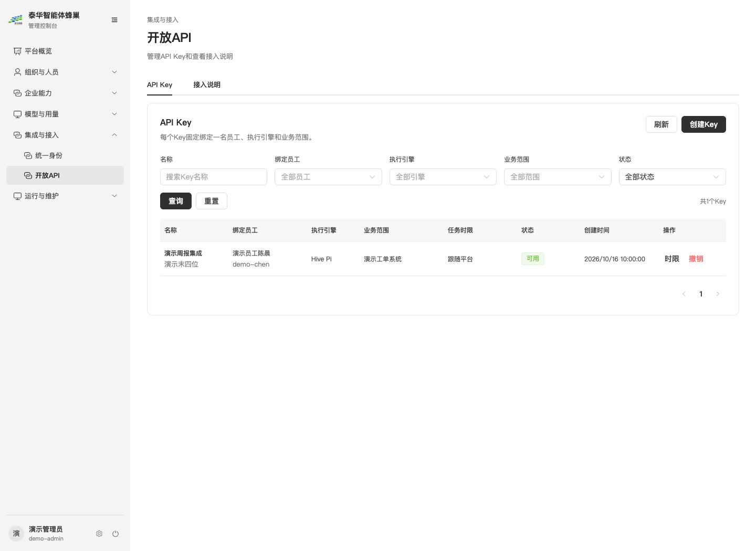Image resolution: width=756 pixels, height=551 pixels.
Task: Switch to the 接入说明 tab
Action: coord(207,84)
